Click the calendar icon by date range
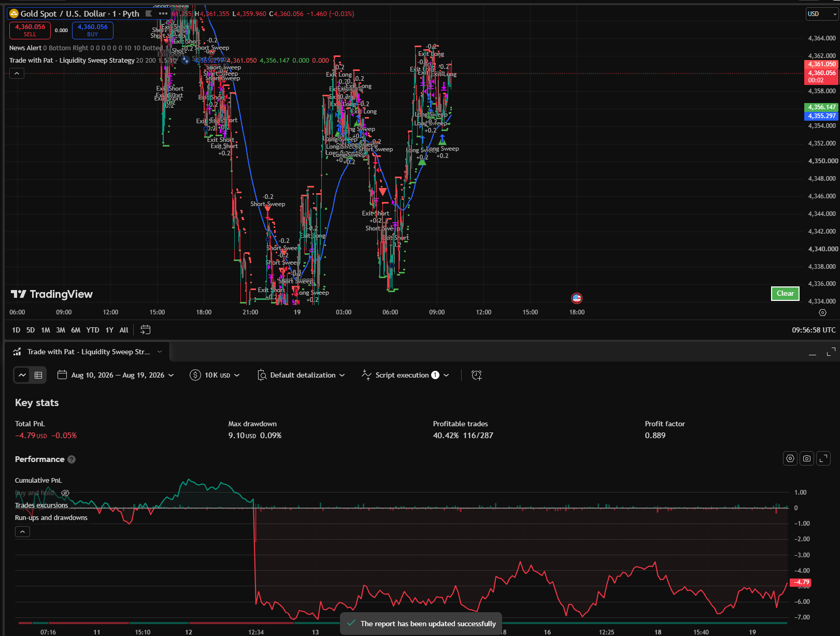Viewport: 840px width, 636px height. click(x=62, y=374)
